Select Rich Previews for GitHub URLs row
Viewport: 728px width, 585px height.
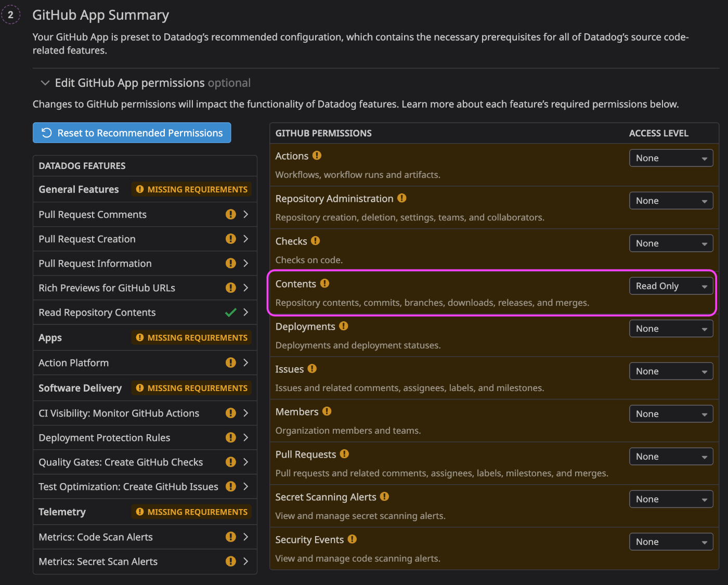pyautogui.click(x=145, y=288)
